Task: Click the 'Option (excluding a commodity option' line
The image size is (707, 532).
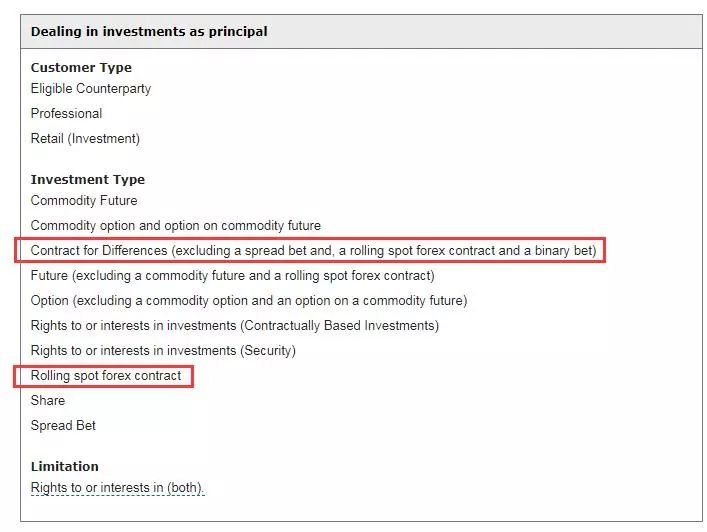Action: (248, 301)
